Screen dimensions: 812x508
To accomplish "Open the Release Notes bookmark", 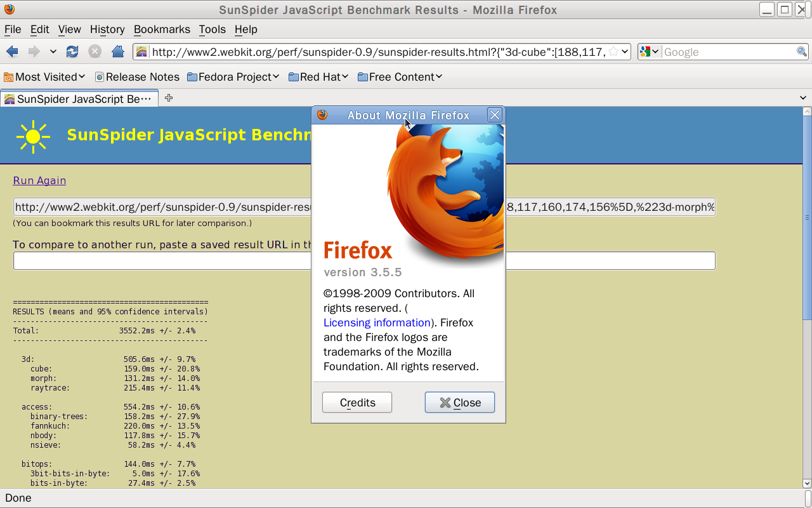I will click(x=137, y=77).
